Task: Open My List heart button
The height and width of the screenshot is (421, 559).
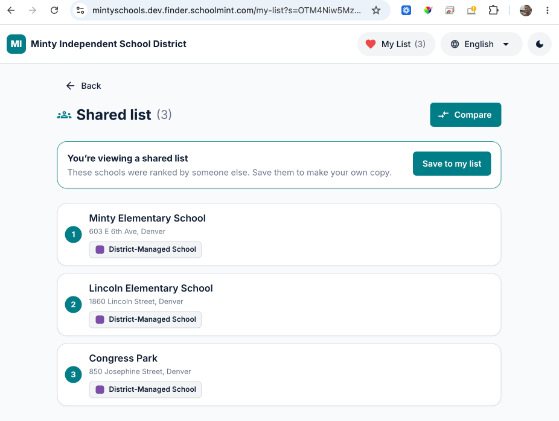Action: 396,44
